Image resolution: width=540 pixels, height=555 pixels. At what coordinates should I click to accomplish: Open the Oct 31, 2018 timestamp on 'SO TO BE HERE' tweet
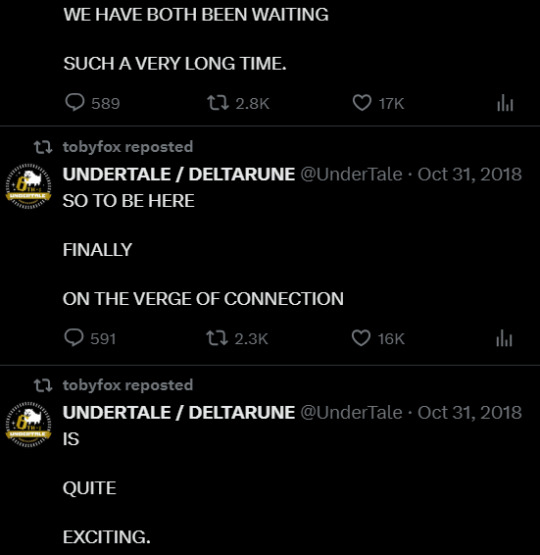(x=470, y=174)
